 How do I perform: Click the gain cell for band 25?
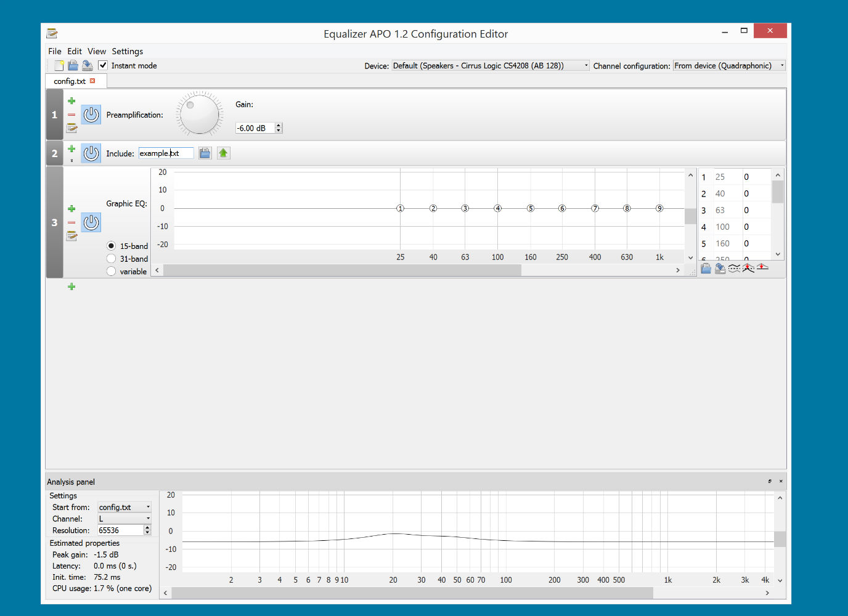(756, 177)
